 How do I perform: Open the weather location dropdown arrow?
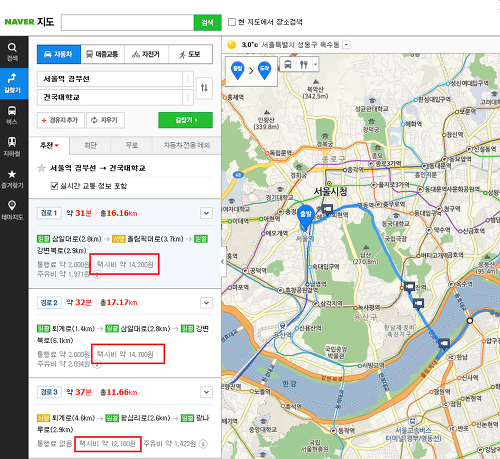tap(347, 45)
